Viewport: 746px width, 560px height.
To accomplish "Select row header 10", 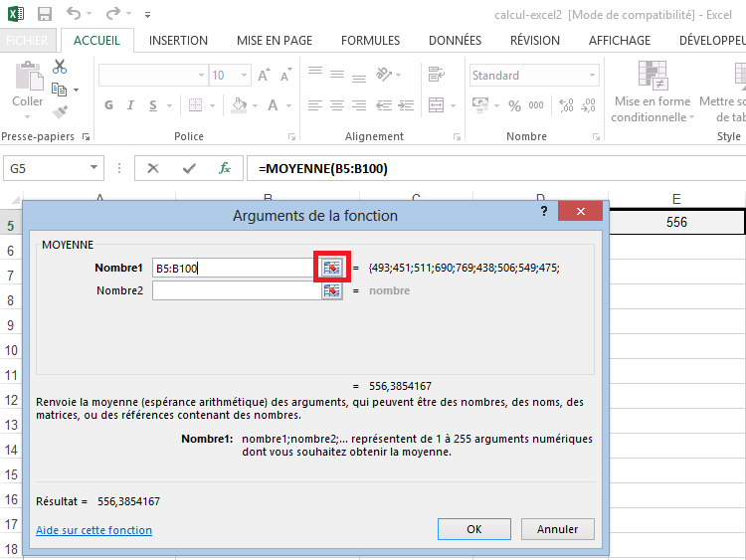I will tap(11, 350).
